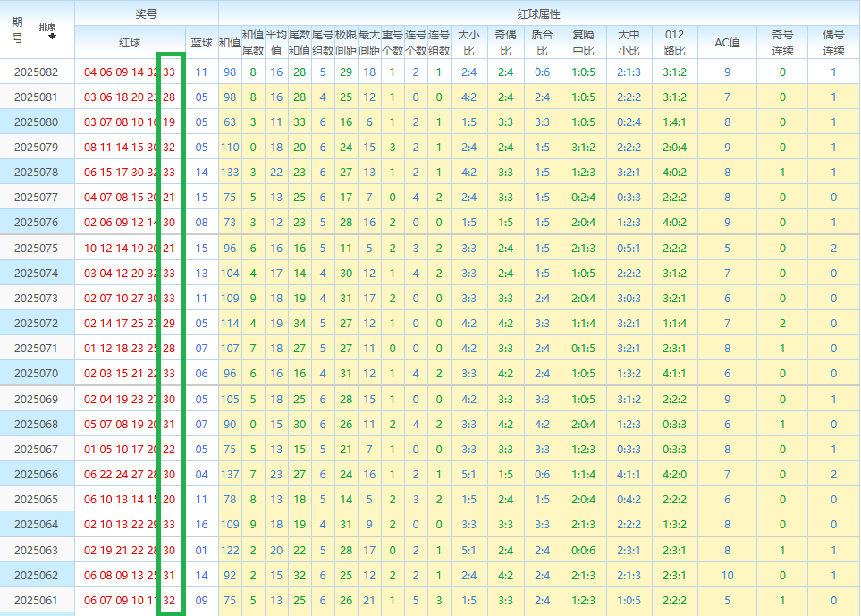Image resolution: width=861 pixels, height=616 pixels.
Task: Click the AC值 column header
Action: pyautogui.click(x=727, y=42)
